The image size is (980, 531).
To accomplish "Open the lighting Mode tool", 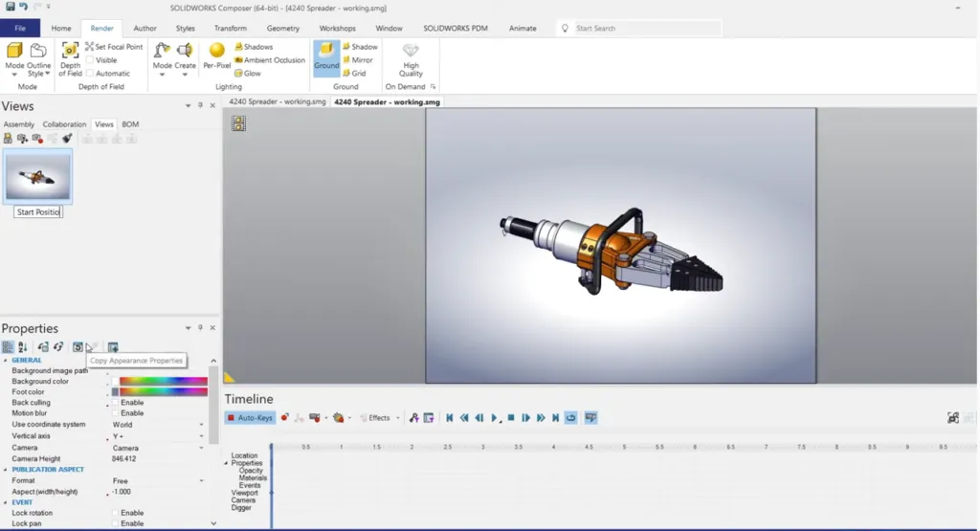I will [x=162, y=59].
